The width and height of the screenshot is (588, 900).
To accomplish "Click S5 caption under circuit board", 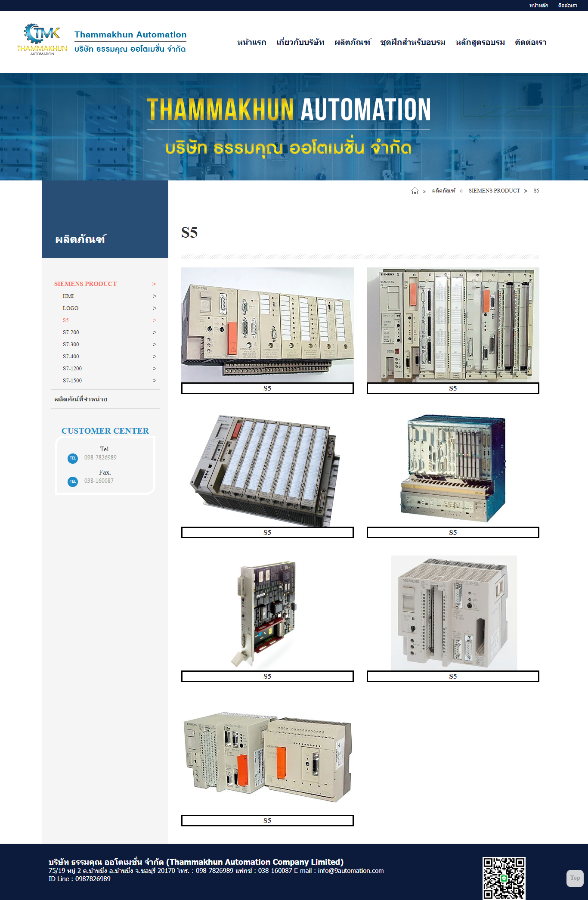I will 267,677.
